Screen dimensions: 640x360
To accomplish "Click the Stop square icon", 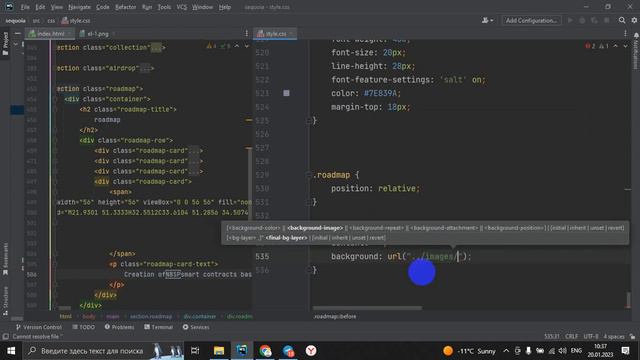I will pos(607,20).
